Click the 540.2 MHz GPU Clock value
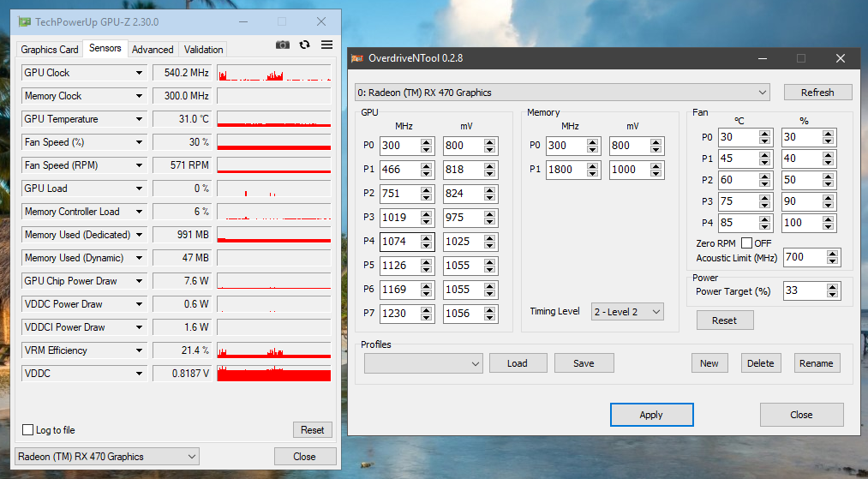The width and height of the screenshot is (868, 479). click(x=183, y=73)
